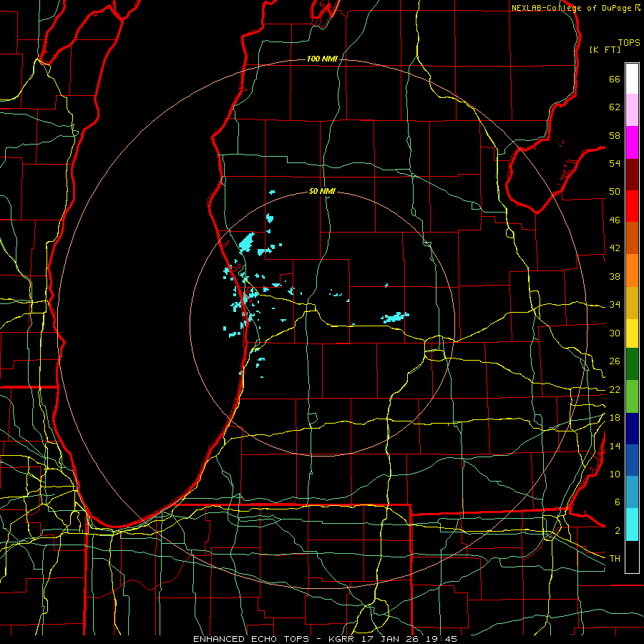644x644 pixels.
Task: Click the white swatch at the legend top
Action: (632, 79)
